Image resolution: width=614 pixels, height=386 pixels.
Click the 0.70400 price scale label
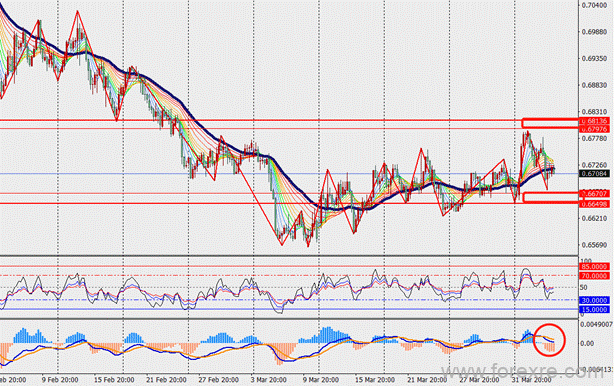pos(594,5)
